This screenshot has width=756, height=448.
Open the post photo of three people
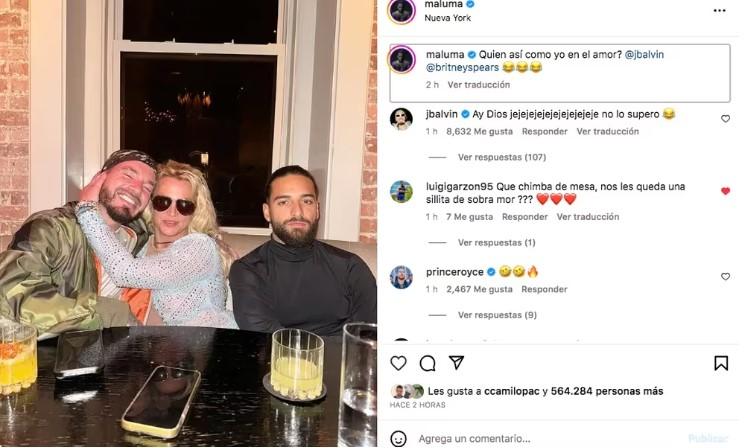click(x=188, y=224)
